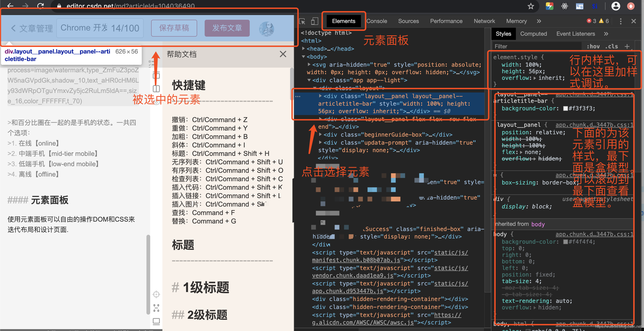Screen dimensions: 644x331
Task: Open the translate extension icon
Action: point(579,6)
